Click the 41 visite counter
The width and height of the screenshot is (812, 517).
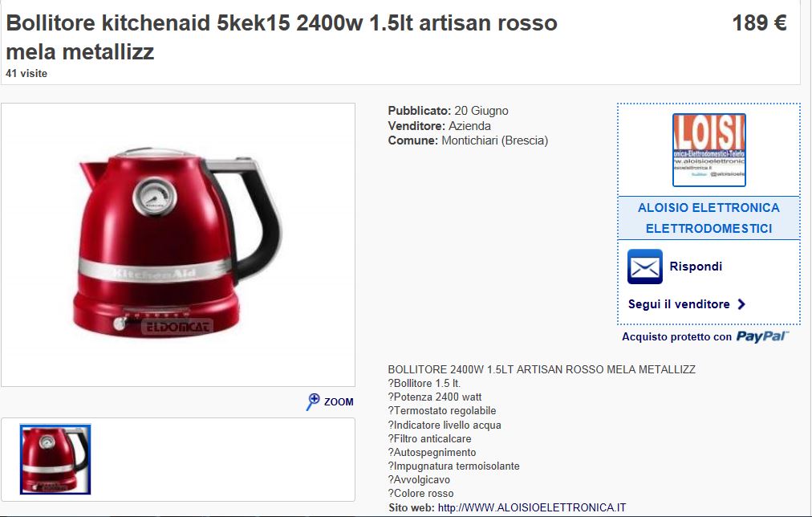[26, 74]
